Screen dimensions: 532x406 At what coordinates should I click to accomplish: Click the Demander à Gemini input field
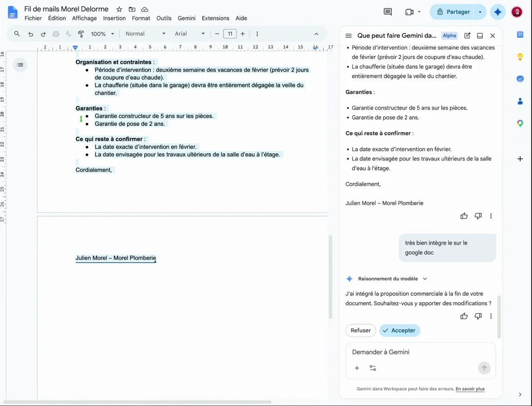[420, 352]
